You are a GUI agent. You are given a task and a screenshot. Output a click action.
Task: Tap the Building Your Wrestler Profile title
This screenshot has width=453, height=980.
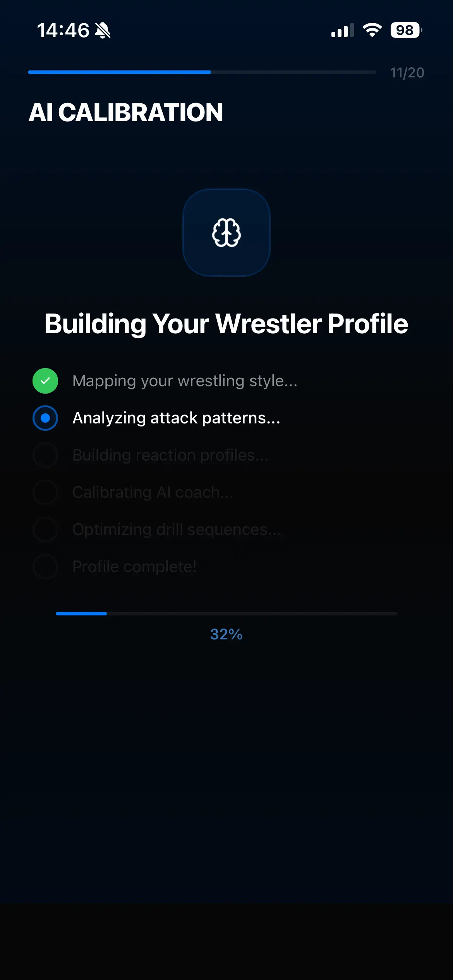pos(226,324)
